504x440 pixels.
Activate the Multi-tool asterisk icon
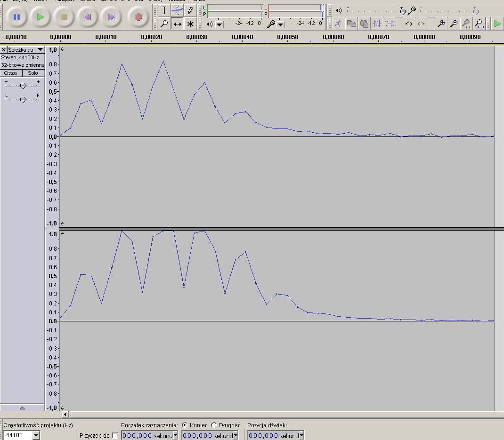[190, 24]
